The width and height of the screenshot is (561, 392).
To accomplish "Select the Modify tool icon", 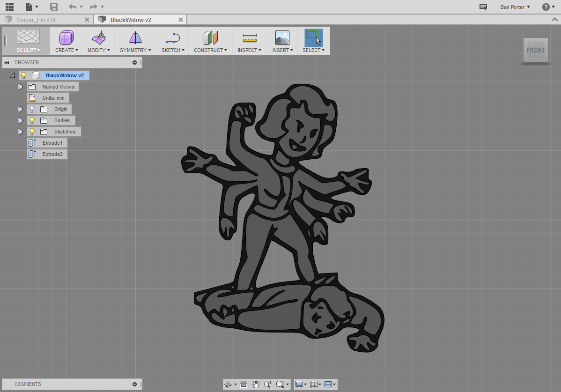I will pos(98,37).
